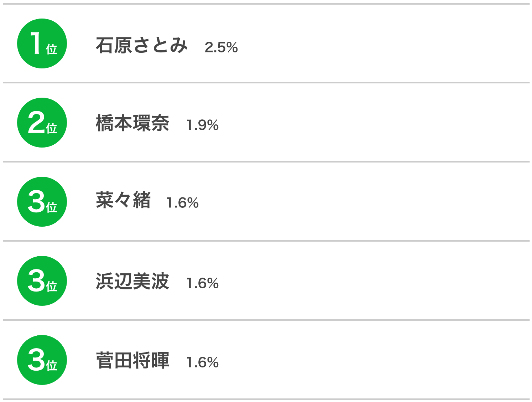Screen dimensions: 532x402
Task: Click the name 浜辺美波
Action: (132, 281)
